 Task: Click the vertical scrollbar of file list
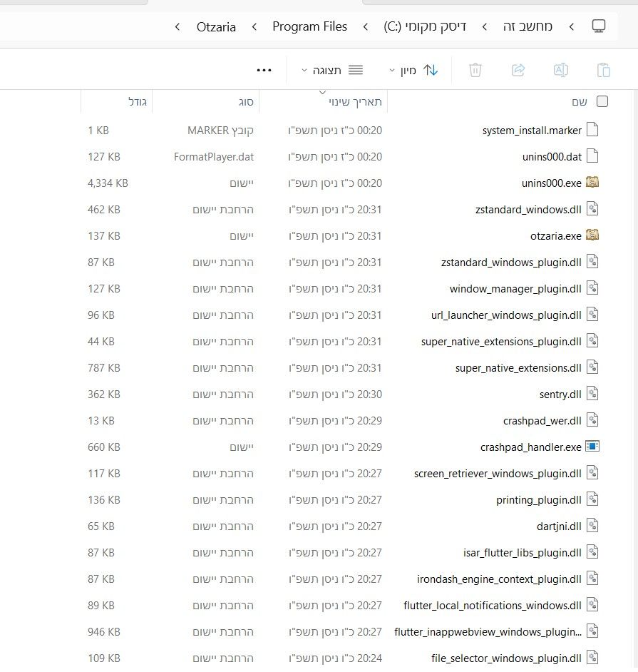pos(634,380)
